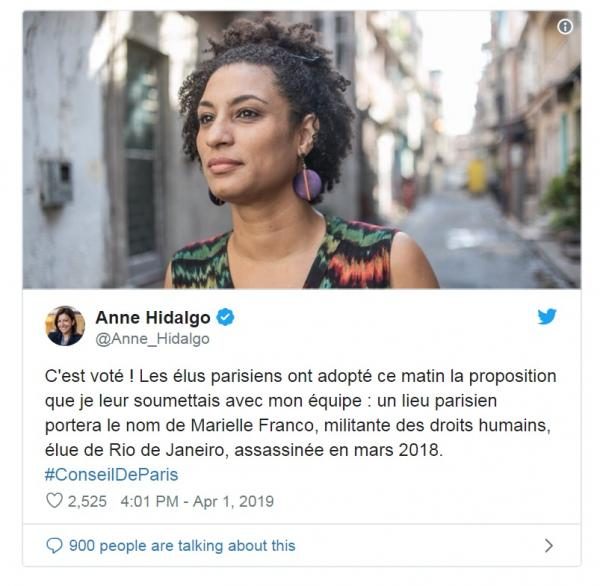The image size is (600, 586).
Task: Open Twitter via the blue bird logo
Action: (547, 317)
